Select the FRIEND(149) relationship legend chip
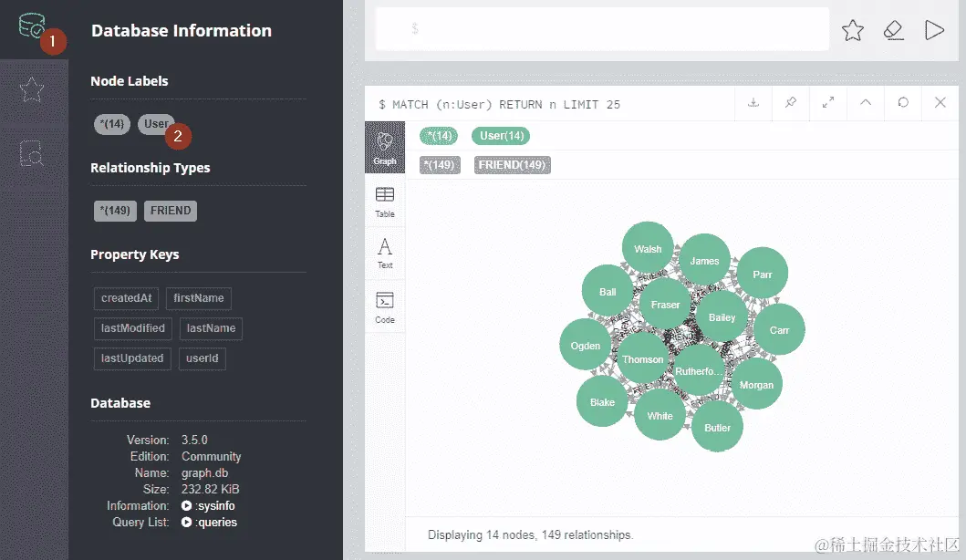The width and height of the screenshot is (966, 560). click(x=512, y=165)
